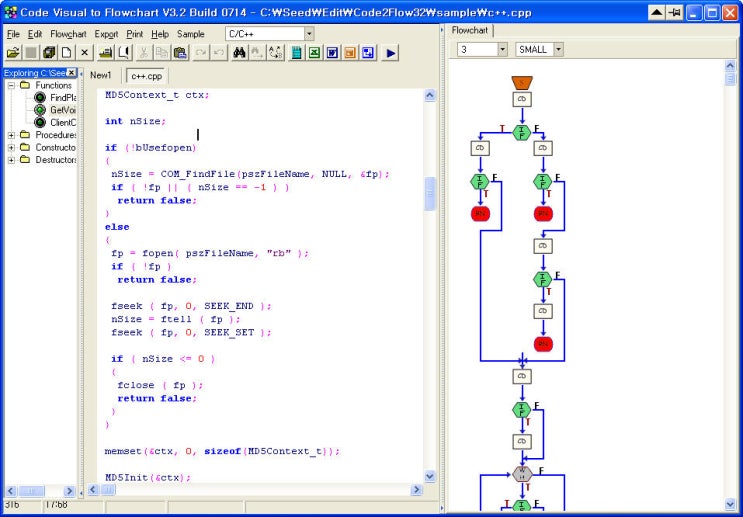Screen dimensions: 743x517
Task: Click the teal notepad export icon
Action: coord(297,53)
